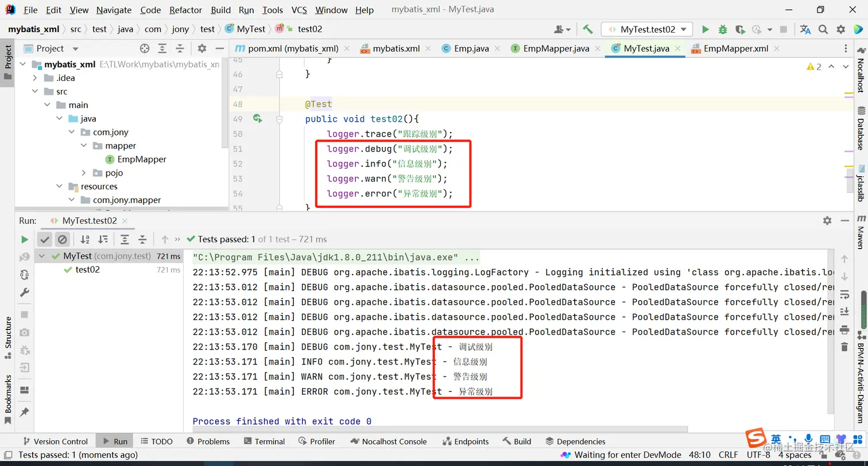Expand the pojo package
The height and width of the screenshot is (466, 868).
(83, 173)
